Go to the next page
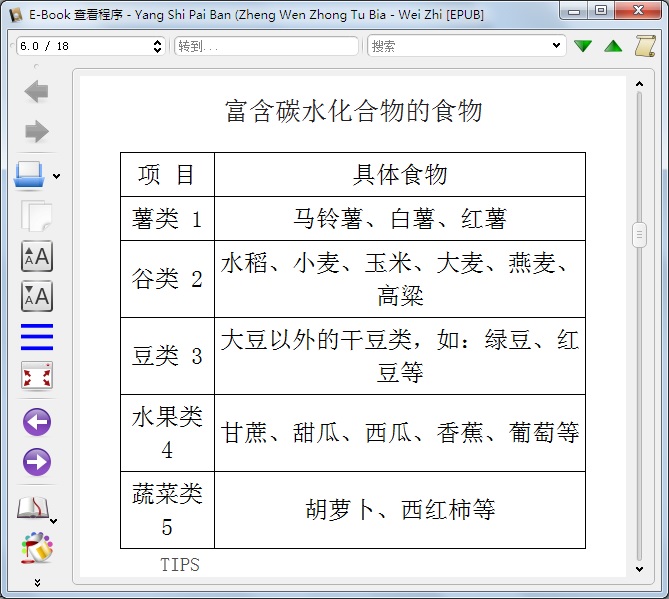This screenshot has width=669, height=599. pos(37,462)
